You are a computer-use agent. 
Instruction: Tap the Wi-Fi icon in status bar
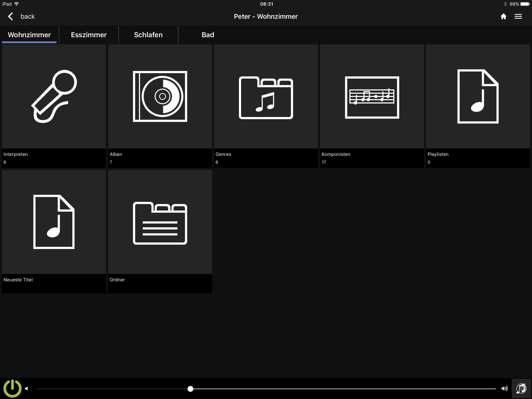point(16,4)
